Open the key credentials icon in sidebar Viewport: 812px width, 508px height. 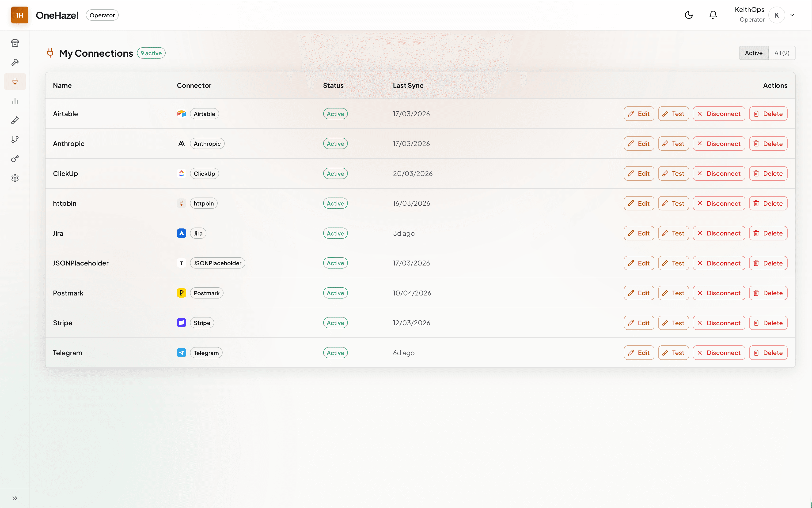[15, 159]
